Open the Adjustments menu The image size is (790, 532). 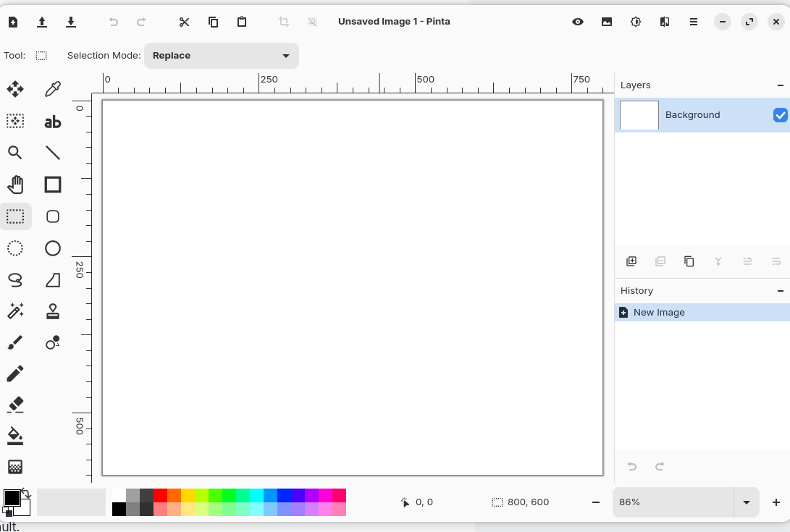point(636,22)
